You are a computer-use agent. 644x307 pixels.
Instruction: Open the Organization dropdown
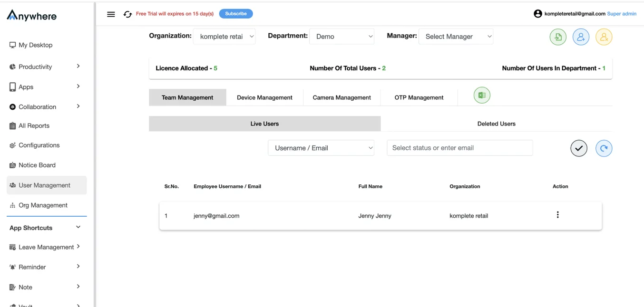click(224, 37)
